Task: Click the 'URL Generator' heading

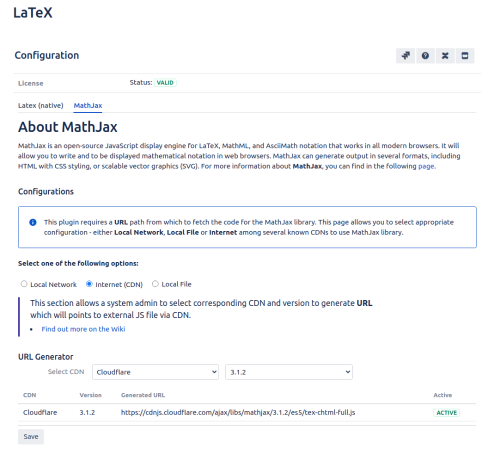Action: tap(46, 357)
